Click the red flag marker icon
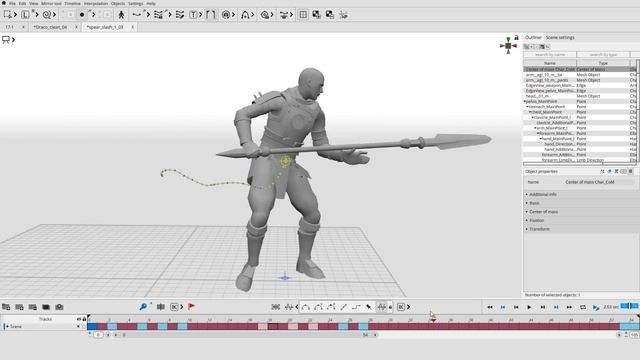This screenshot has width=640, height=360. [191, 307]
